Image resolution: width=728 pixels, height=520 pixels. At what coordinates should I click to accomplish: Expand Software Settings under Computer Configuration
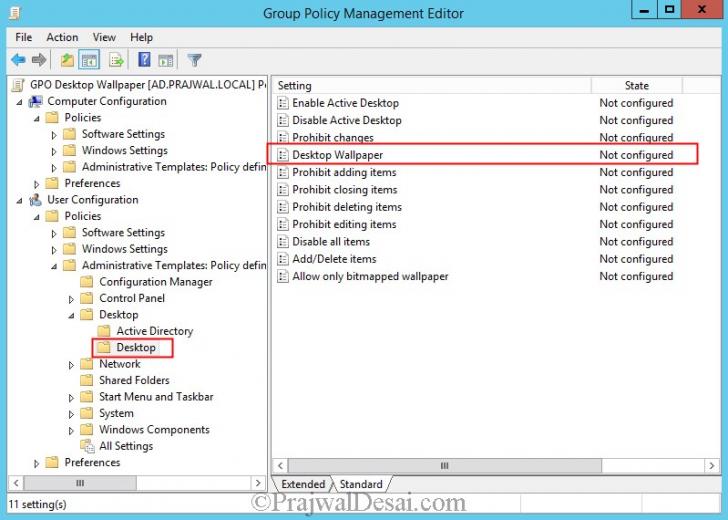(x=54, y=135)
